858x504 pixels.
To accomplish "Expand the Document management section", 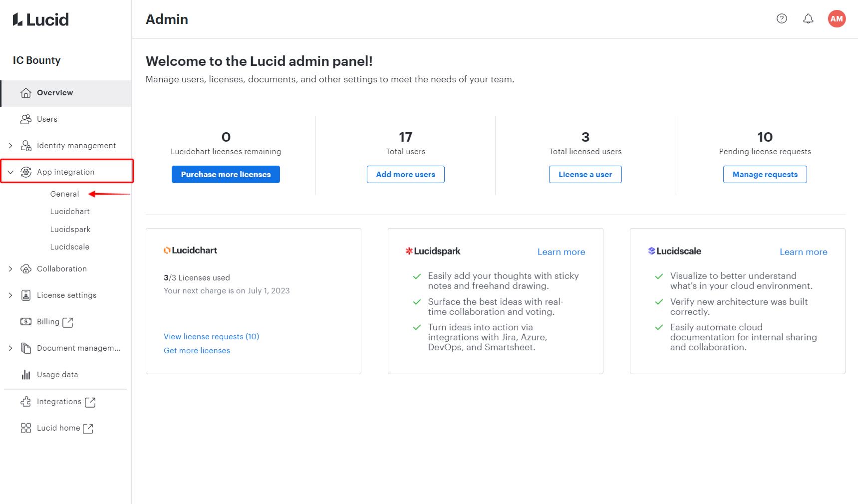I will point(10,348).
